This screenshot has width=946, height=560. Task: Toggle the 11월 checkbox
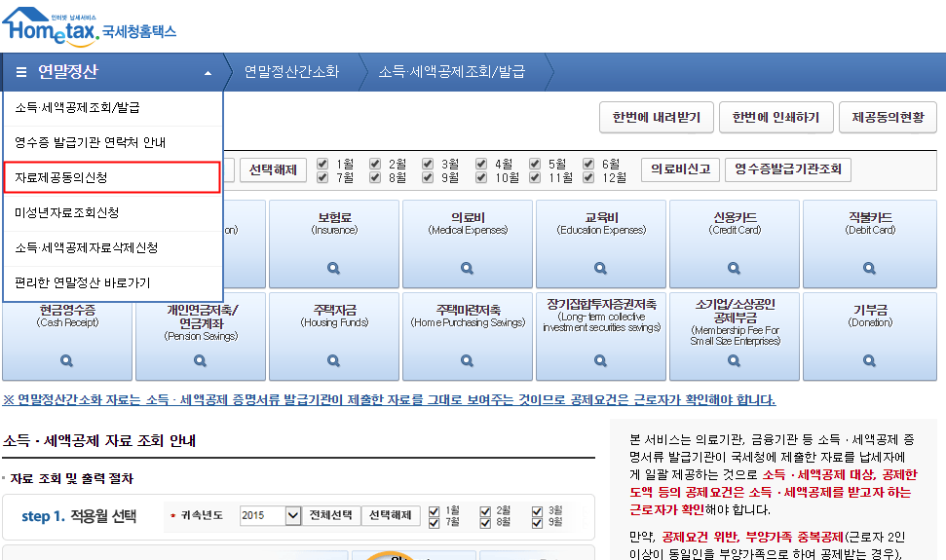[535, 177]
